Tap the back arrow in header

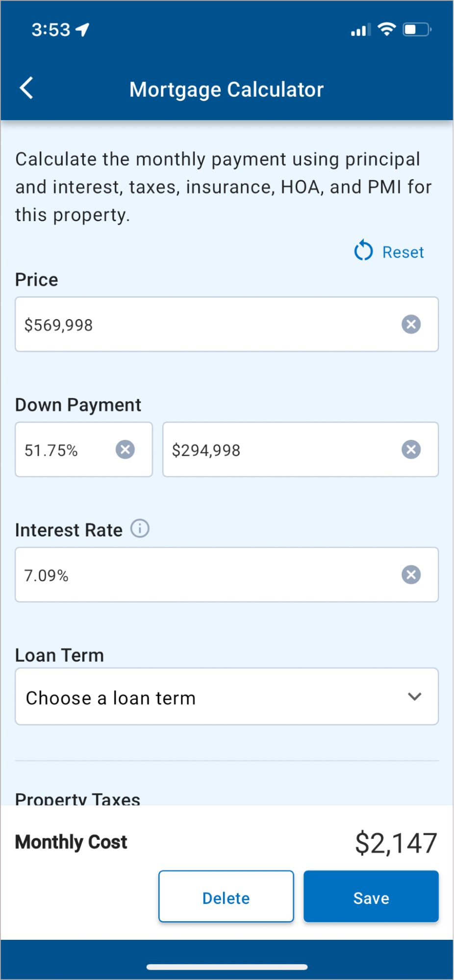[x=26, y=88]
